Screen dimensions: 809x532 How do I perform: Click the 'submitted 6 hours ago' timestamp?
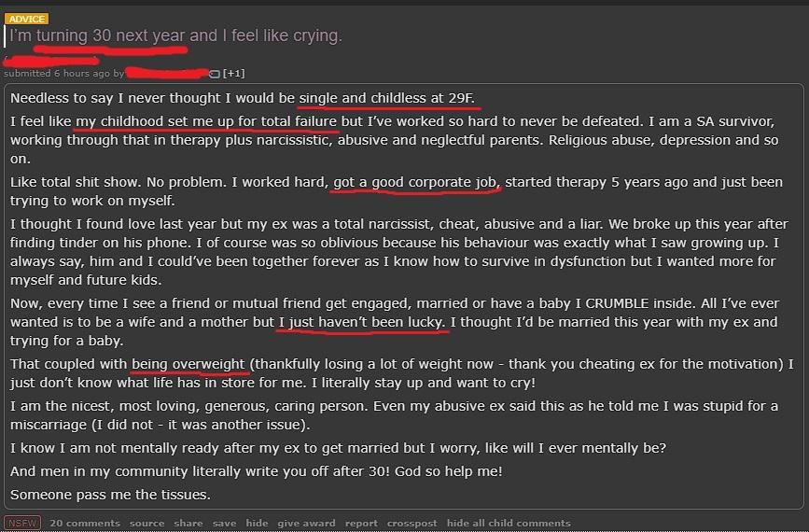tap(57, 74)
